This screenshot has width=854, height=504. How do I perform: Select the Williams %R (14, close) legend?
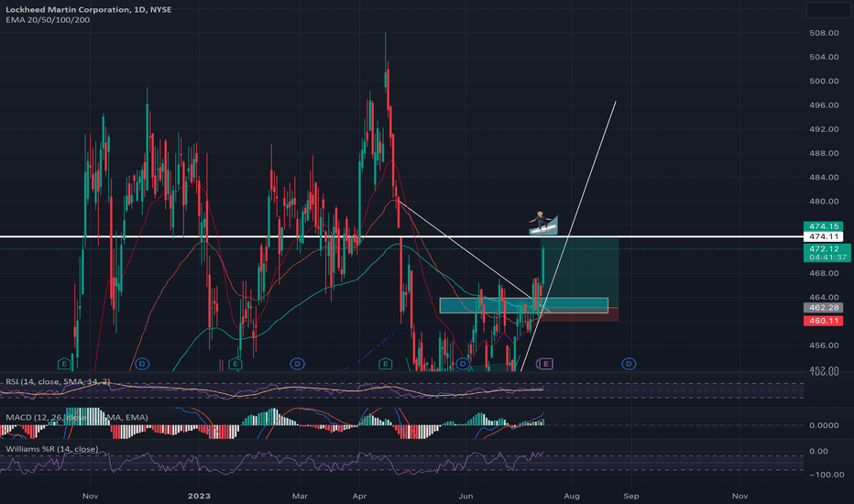tap(51, 449)
